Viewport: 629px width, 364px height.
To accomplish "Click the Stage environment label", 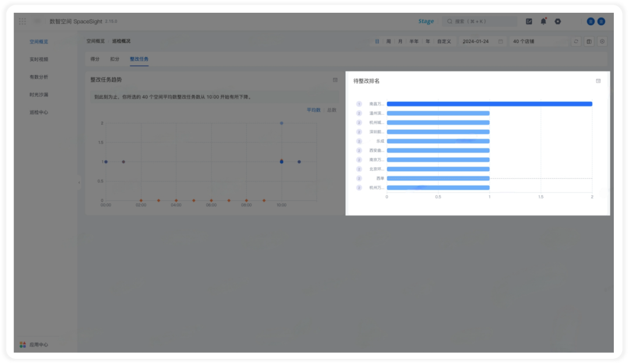I will click(x=426, y=22).
